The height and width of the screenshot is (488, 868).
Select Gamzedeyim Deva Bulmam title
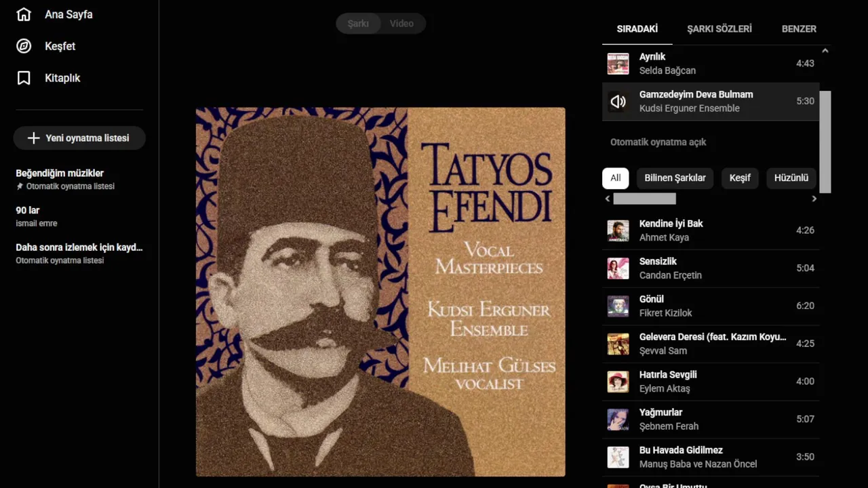point(696,95)
